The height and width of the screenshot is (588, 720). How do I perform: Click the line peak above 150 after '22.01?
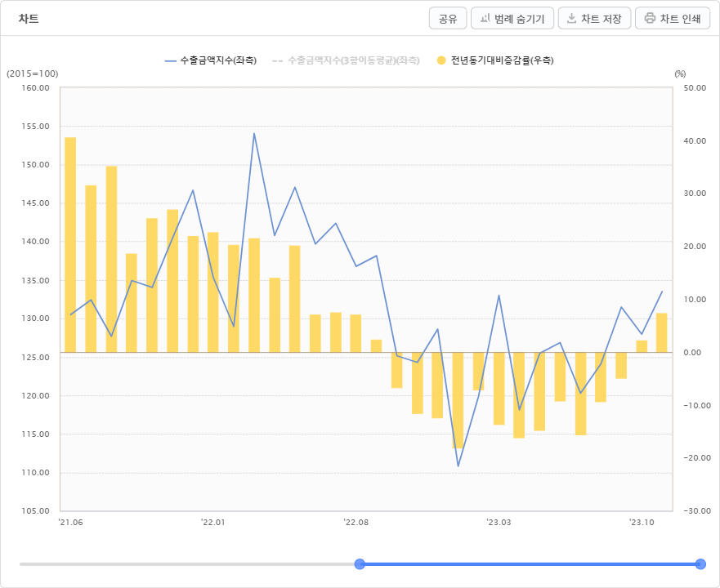pyautogui.click(x=254, y=134)
